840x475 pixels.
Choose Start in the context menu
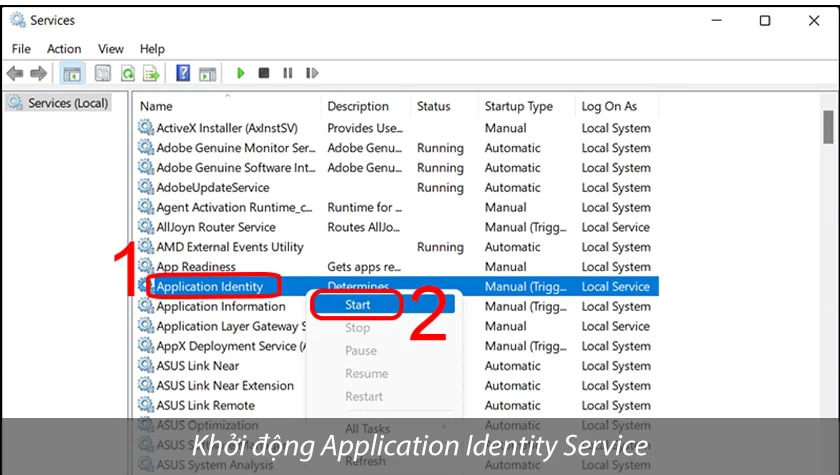pyautogui.click(x=357, y=305)
